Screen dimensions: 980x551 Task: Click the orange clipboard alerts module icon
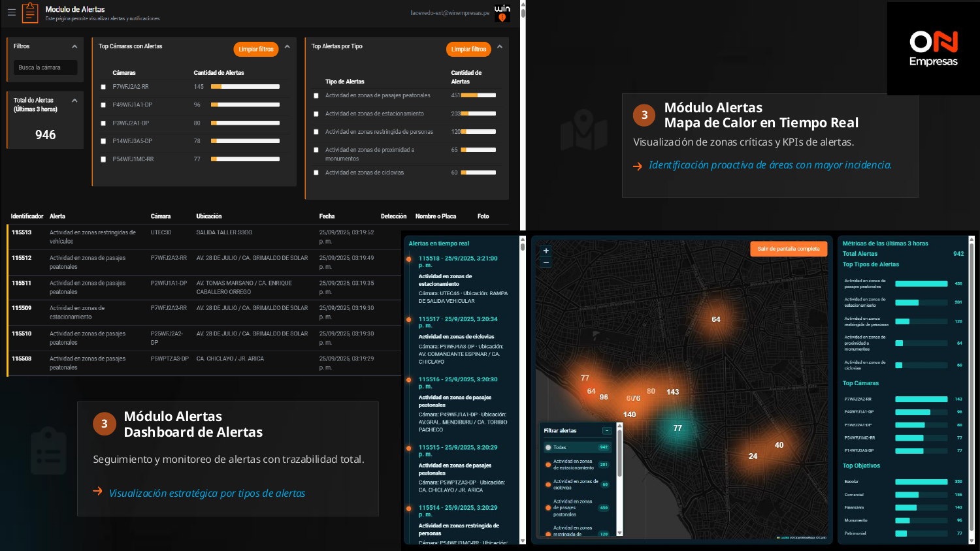[30, 13]
